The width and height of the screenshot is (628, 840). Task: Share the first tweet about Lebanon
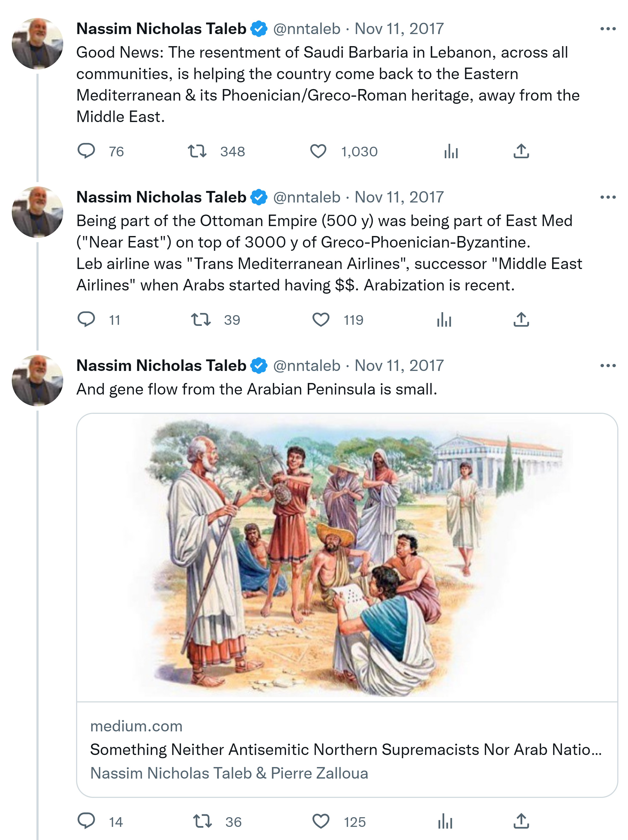coord(521,151)
